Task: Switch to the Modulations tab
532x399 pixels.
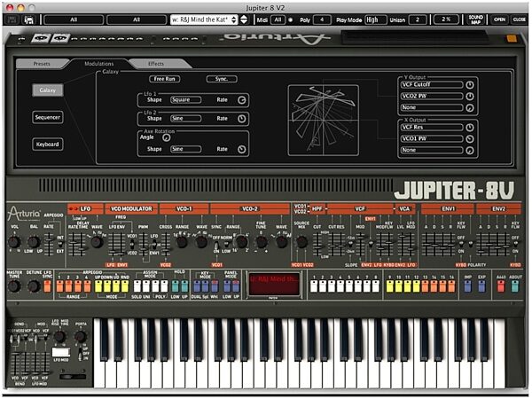Action: pos(99,64)
